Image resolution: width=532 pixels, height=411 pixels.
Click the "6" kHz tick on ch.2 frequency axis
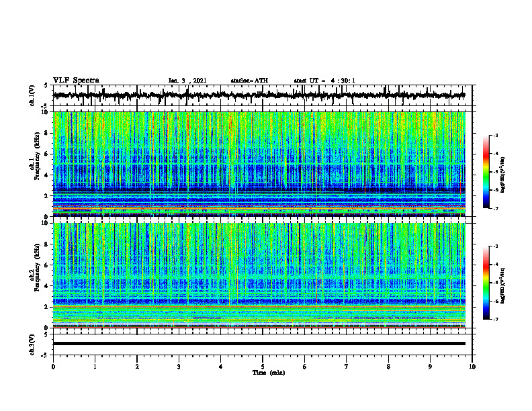point(46,265)
